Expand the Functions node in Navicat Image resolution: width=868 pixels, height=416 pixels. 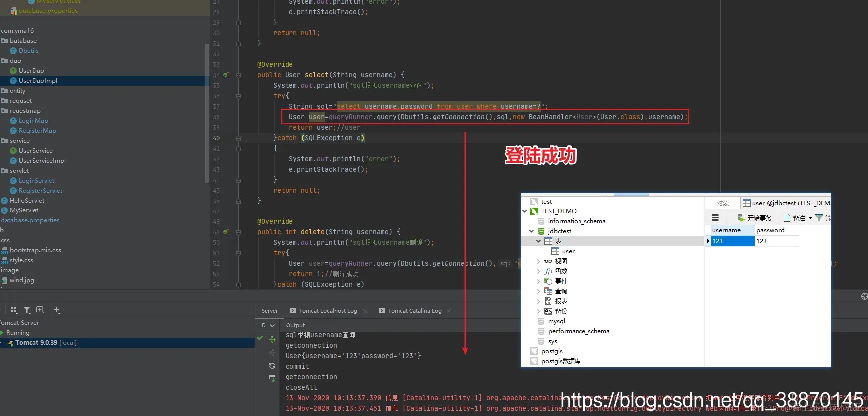(539, 271)
